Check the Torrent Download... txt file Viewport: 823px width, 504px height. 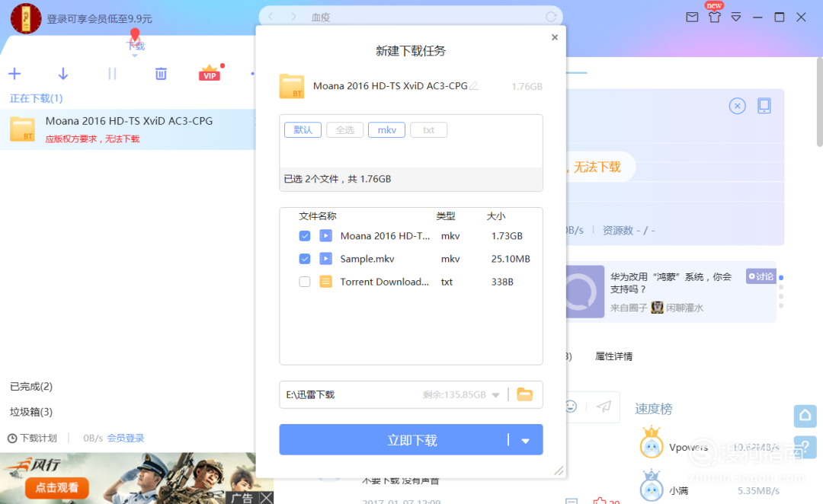coord(304,282)
